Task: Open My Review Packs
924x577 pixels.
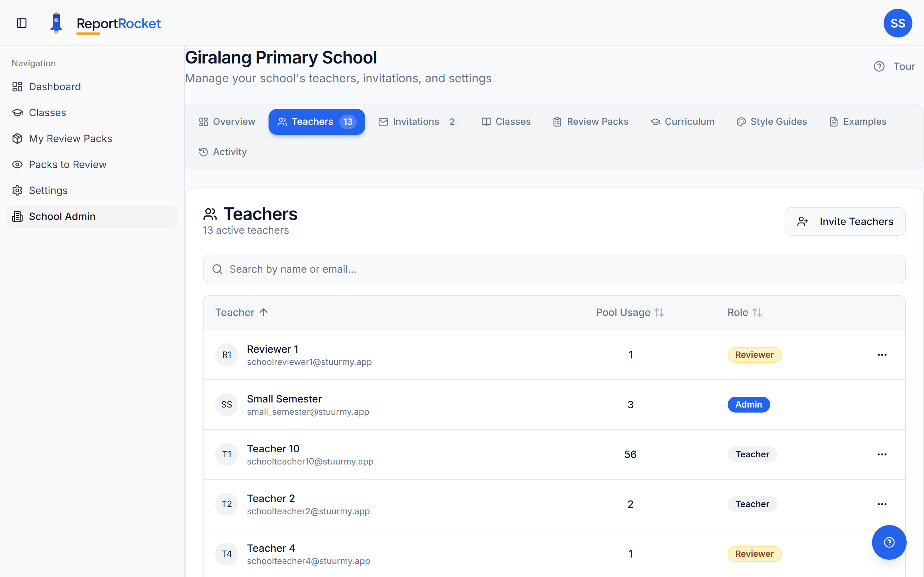Action: pyautogui.click(x=70, y=138)
